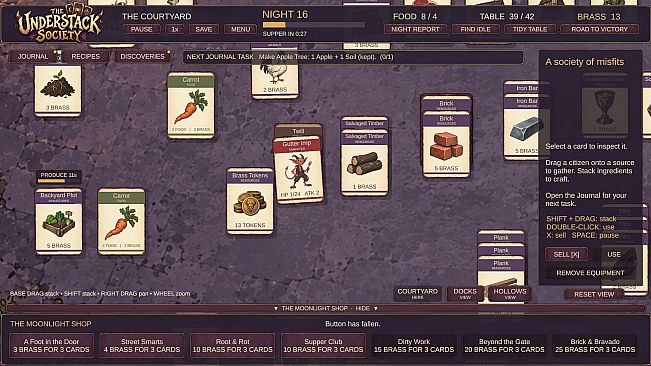The width and height of the screenshot is (651, 366).
Task: Open the Night Report
Action: tap(415, 29)
